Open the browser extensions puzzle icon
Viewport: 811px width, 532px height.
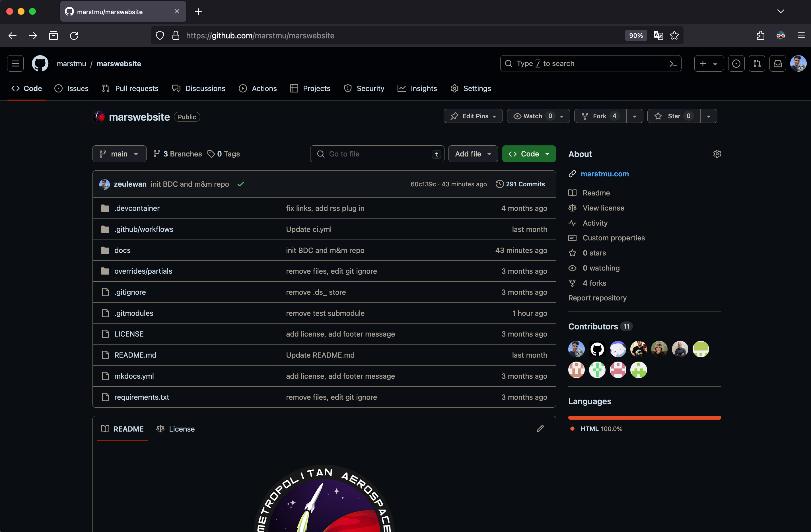(761, 36)
